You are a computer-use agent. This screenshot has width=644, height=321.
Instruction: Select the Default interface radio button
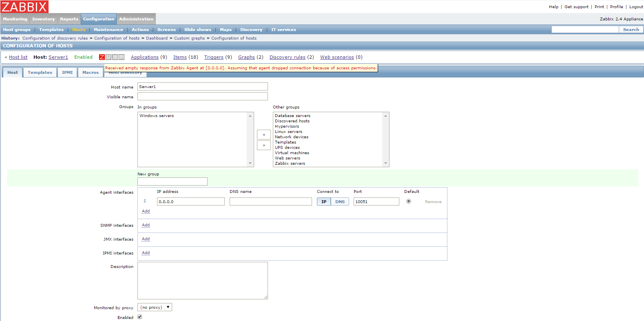[409, 201]
